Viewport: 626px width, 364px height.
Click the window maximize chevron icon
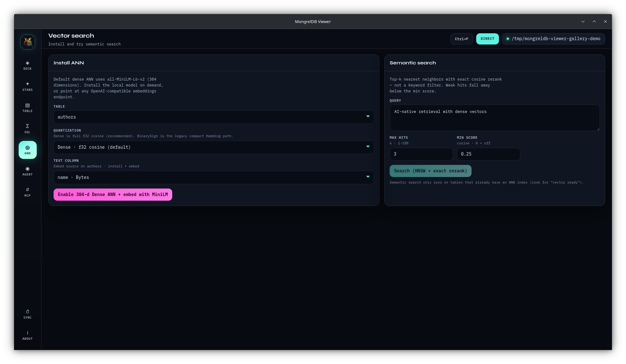(594, 21)
